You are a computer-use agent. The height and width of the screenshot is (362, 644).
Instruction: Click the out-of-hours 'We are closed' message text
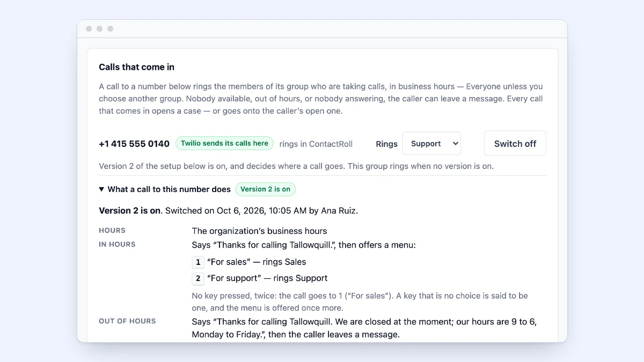coord(364,328)
